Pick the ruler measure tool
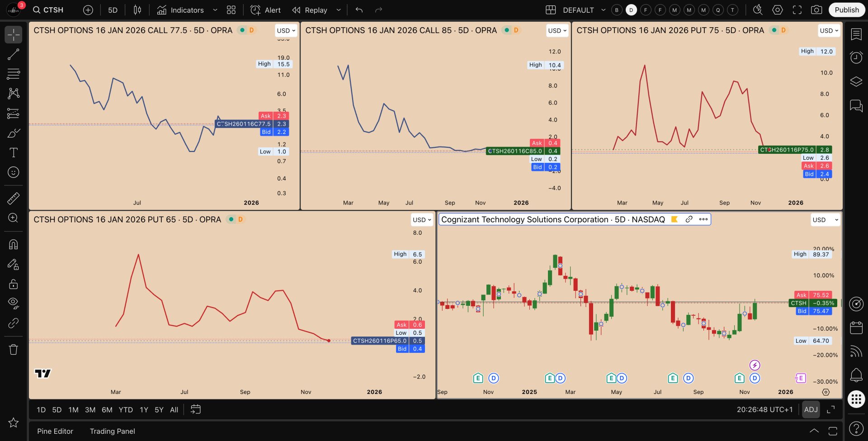The height and width of the screenshot is (441, 868). [x=14, y=198]
